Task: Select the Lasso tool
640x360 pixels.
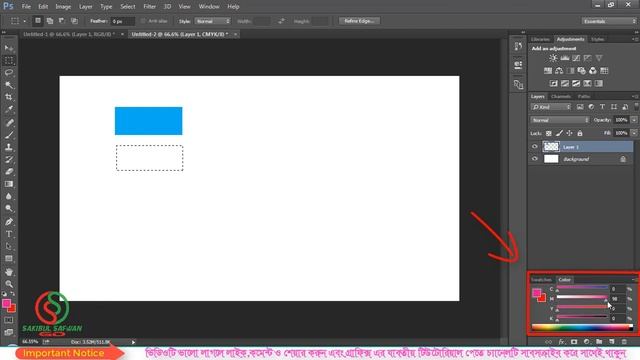Action: click(9, 73)
